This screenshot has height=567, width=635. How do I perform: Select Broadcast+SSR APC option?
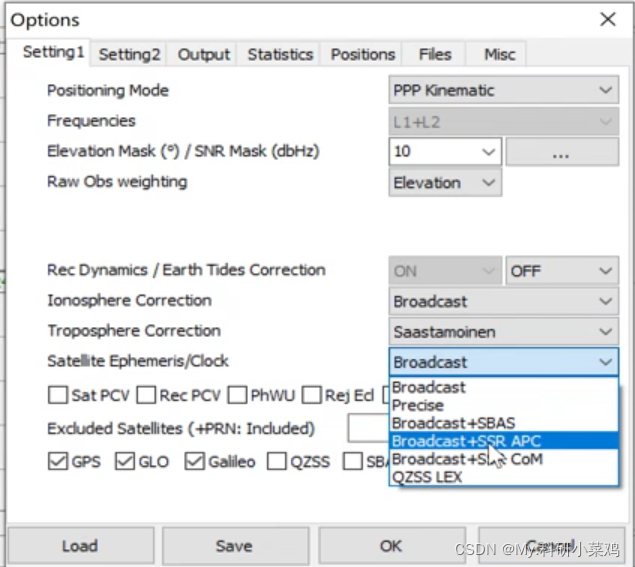[x=503, y=441]
